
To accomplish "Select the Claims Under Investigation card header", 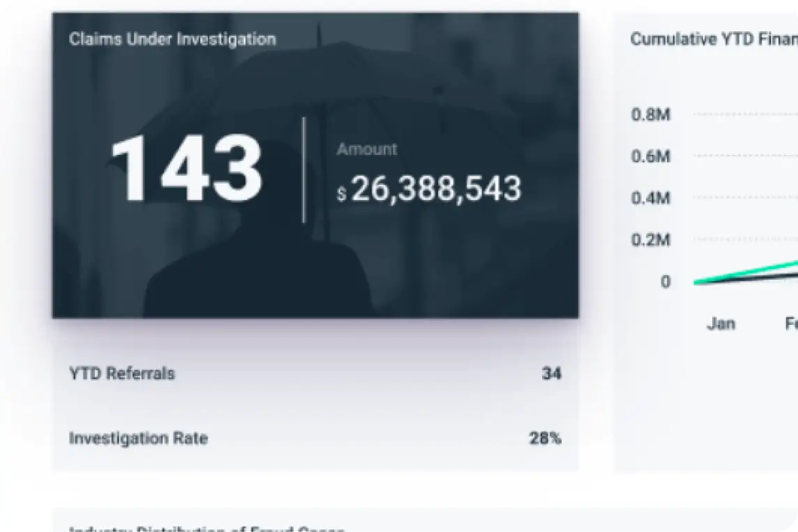I will [172, 39].
